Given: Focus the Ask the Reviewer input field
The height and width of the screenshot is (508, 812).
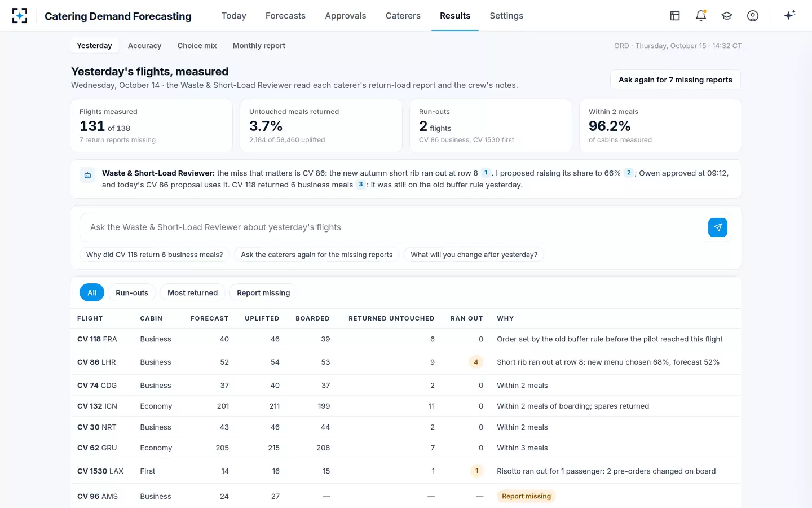Looking at the screenshot, I should tap(394, 227).
